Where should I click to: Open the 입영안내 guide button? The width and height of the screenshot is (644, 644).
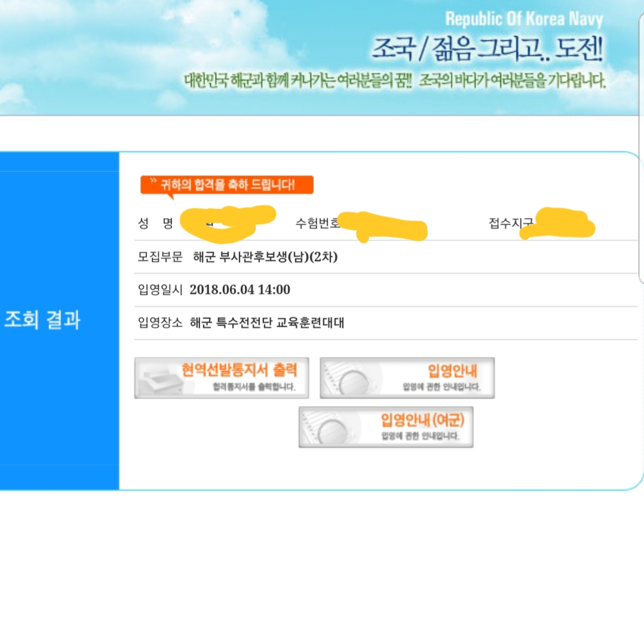407,378
